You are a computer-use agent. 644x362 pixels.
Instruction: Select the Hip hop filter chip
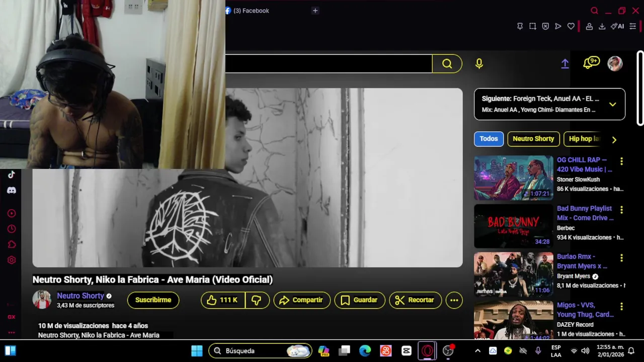pos(583,139)
